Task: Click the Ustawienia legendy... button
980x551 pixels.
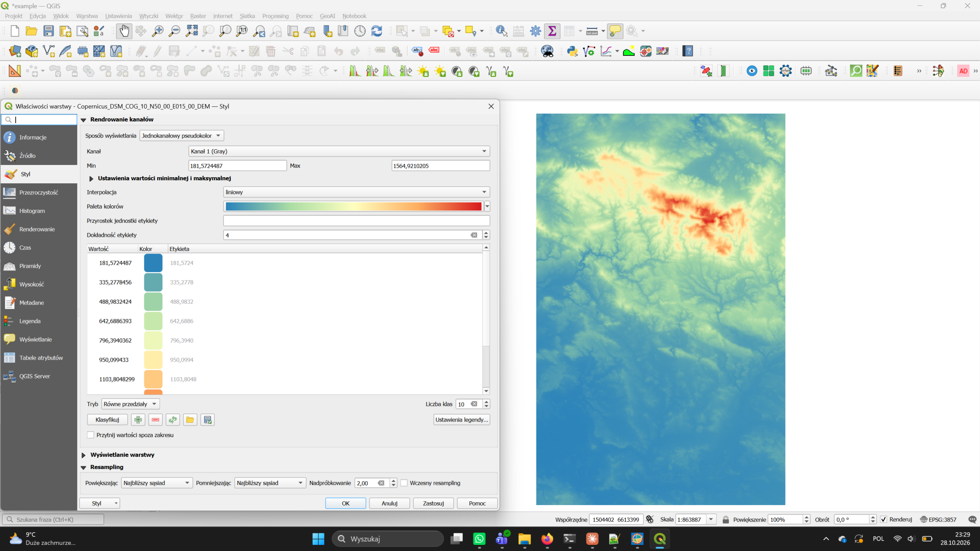Action: [462, 420]
